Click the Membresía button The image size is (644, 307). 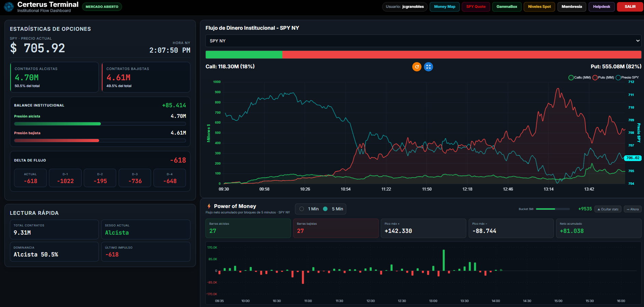(572, 7)
